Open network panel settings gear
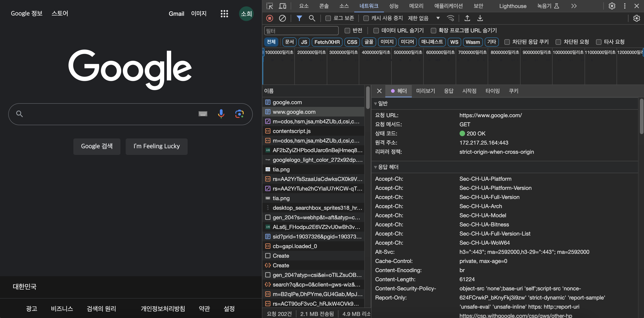 click(x=636, y=18)
